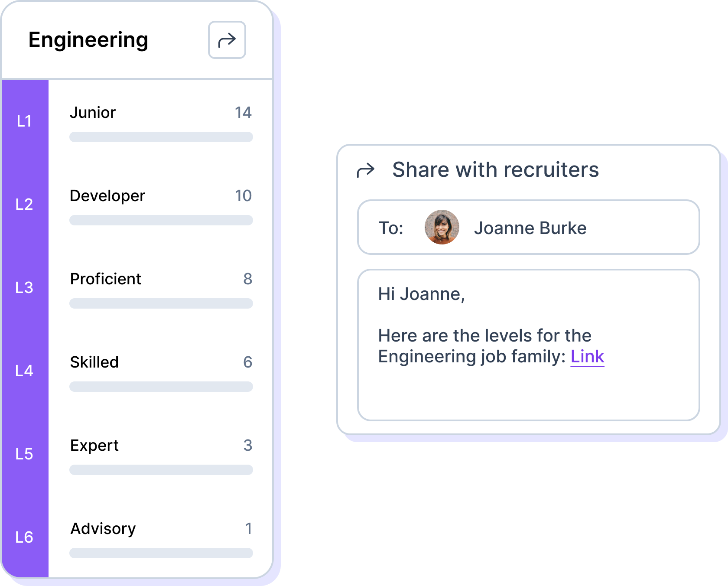The width and height of the screenshot is (728, 586).
Task: Click the Junior level progress bar
Action: point(161,137)
